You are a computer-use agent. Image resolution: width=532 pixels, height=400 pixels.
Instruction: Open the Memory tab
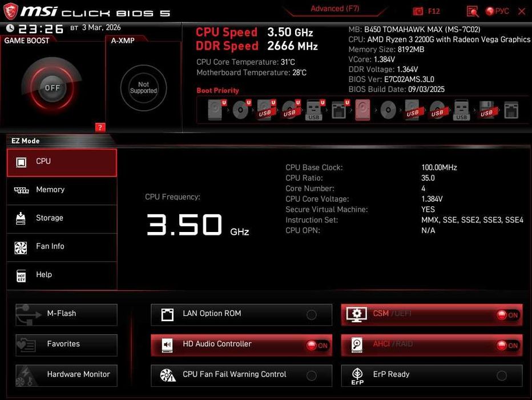pos(62,190)
